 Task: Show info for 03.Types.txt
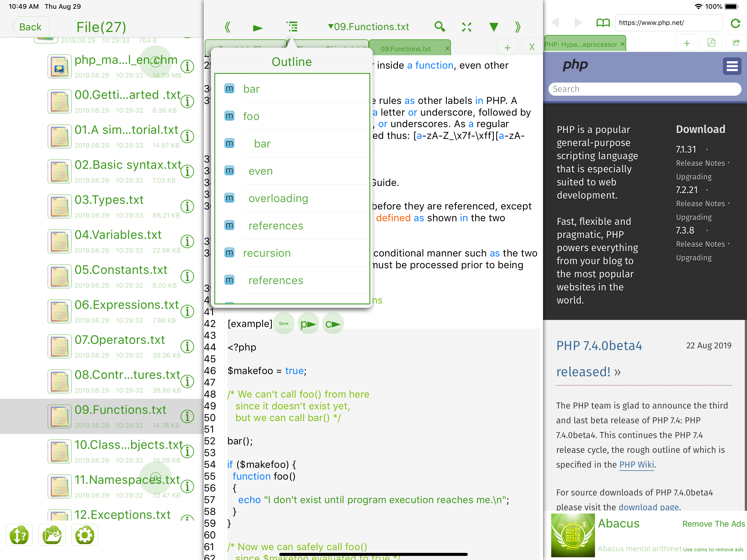(187, 206)
